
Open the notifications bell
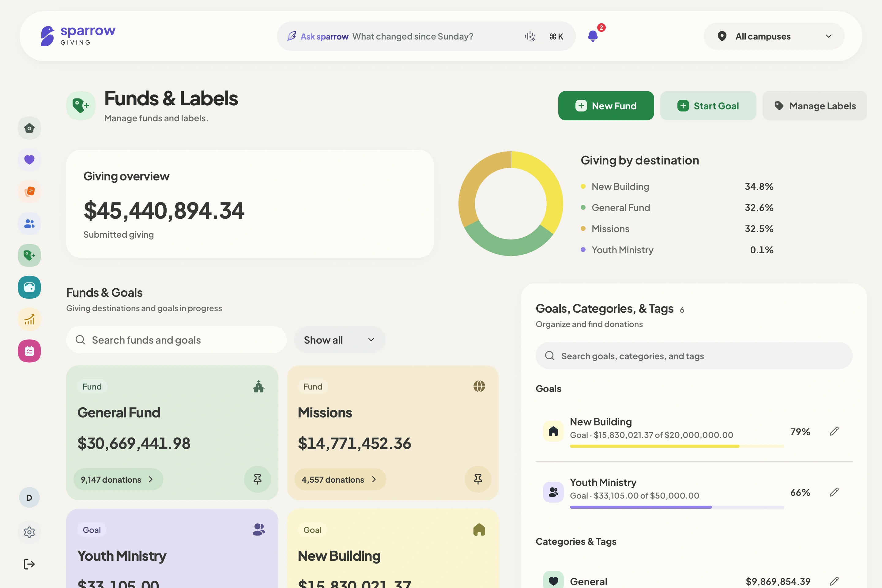[593, 36]
